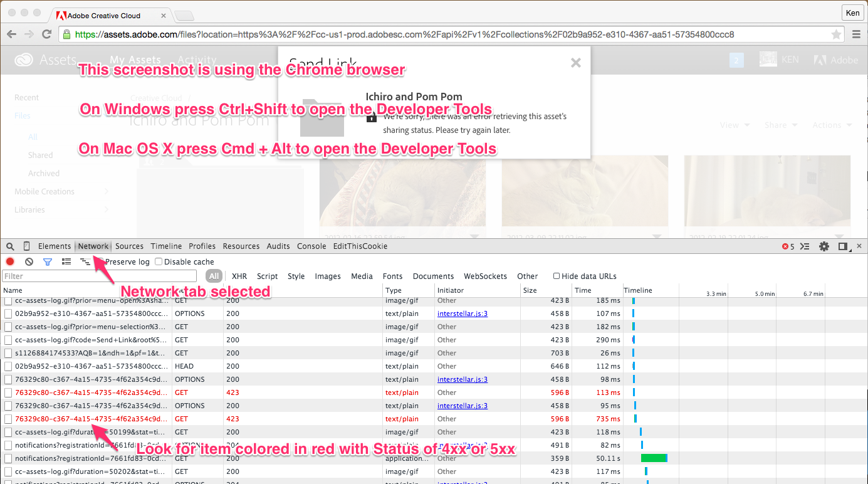
Task: Click the Adobe logo in the header
Action: (x=836, y=60)
